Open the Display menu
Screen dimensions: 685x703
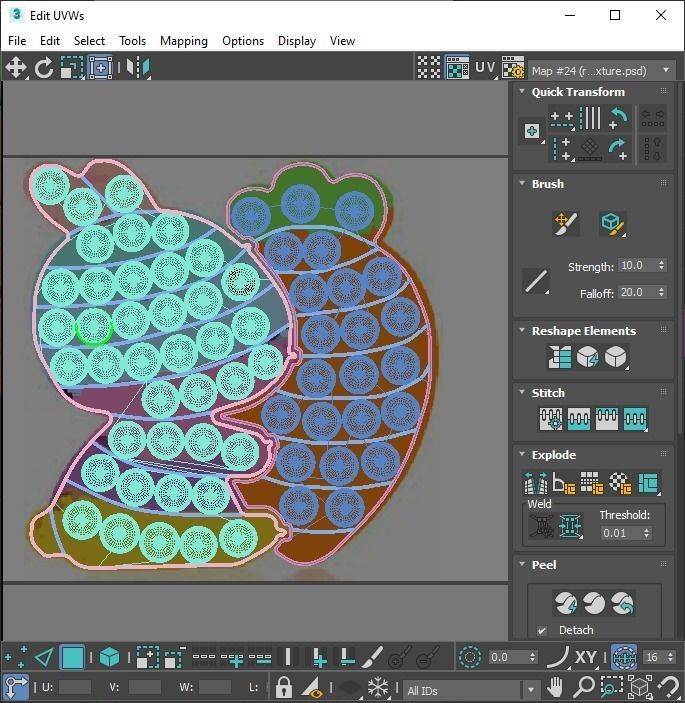(x=297, y=41)
